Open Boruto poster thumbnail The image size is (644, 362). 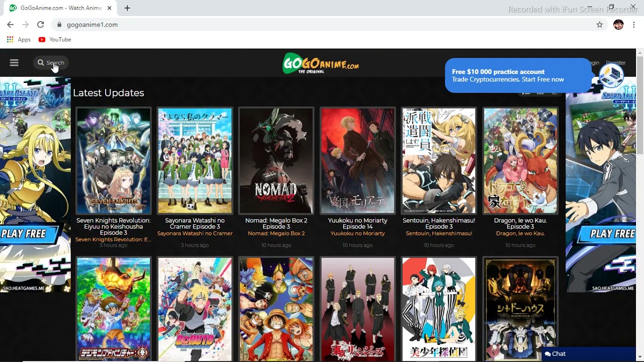[195, 309]
